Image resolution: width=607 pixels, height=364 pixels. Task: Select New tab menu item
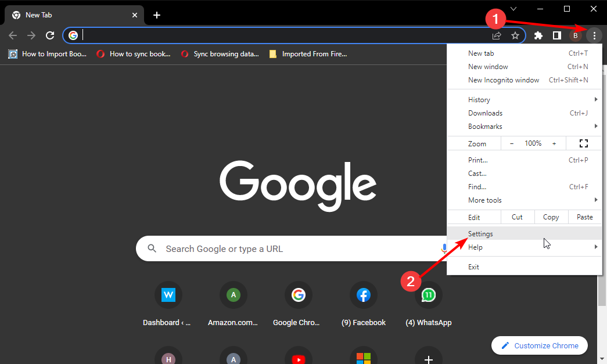tap(525, 53)
